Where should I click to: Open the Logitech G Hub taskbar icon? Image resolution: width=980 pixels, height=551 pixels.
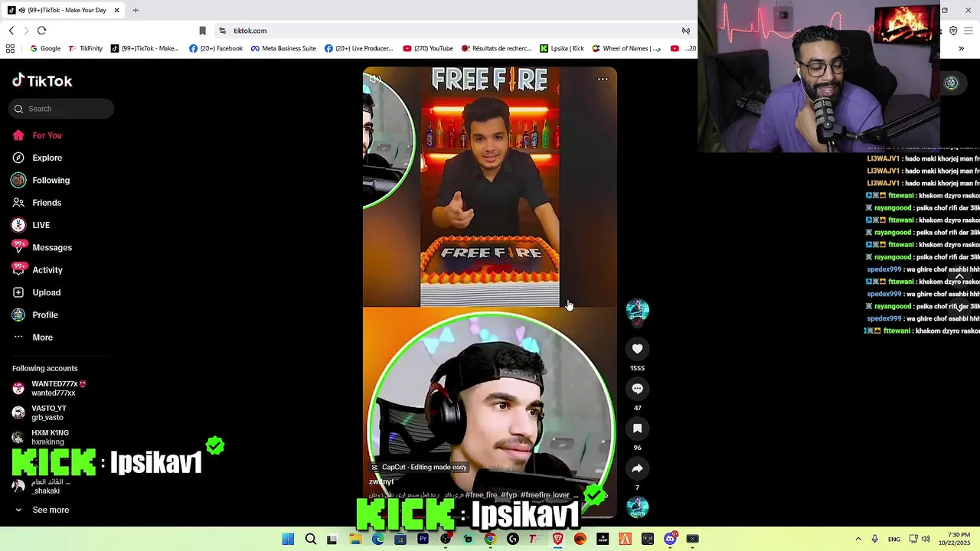pyautogui.click(x=513, y=539)
